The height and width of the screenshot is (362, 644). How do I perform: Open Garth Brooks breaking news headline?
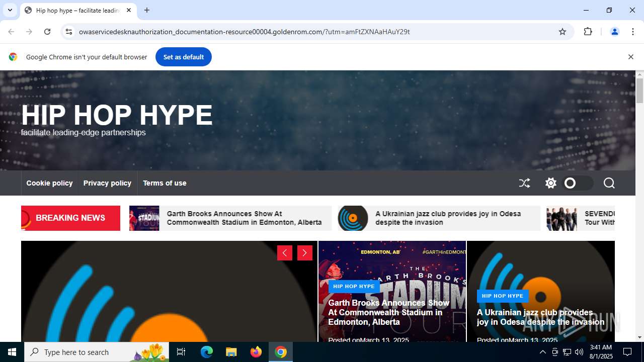click(244, 218)
